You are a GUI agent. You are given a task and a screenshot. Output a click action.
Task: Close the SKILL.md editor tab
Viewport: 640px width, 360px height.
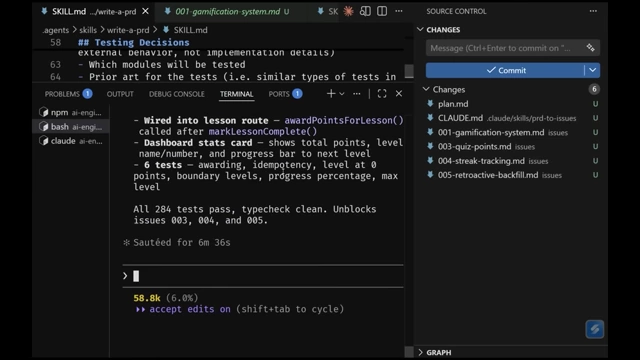click(x=145, y=11)
